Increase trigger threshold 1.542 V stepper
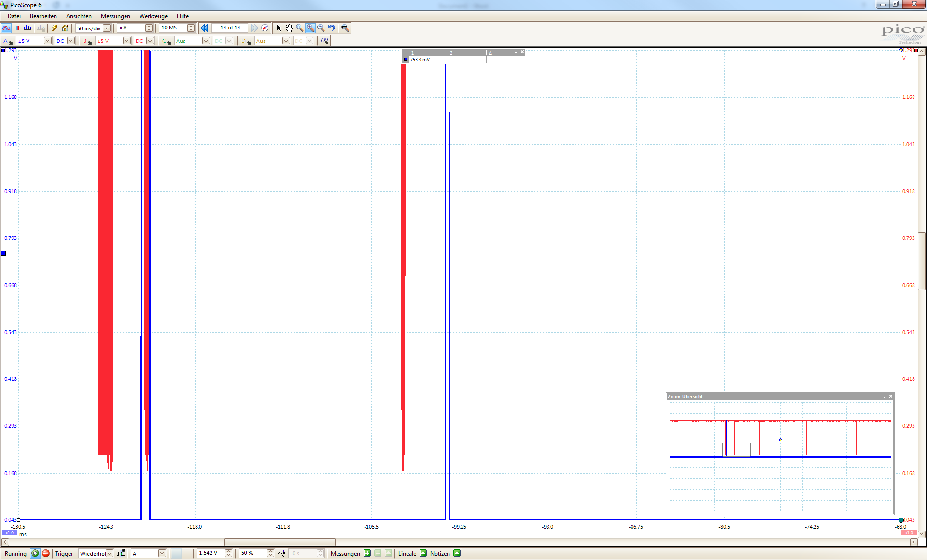This screenshot has height=560, width=927. 228,551
